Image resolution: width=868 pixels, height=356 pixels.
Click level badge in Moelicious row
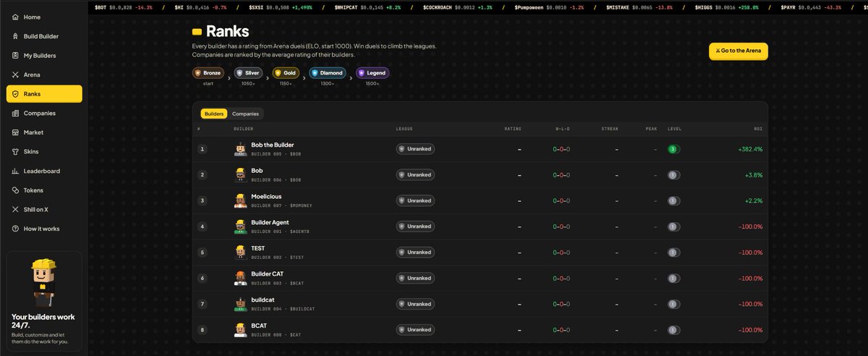pyautogui.click(x=674, y=200)
